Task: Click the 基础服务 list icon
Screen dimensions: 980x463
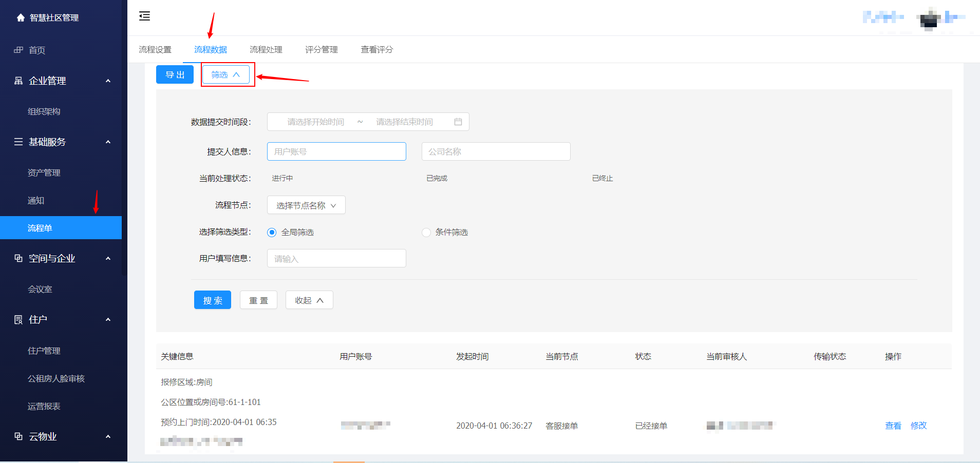Action: point(18,142)
